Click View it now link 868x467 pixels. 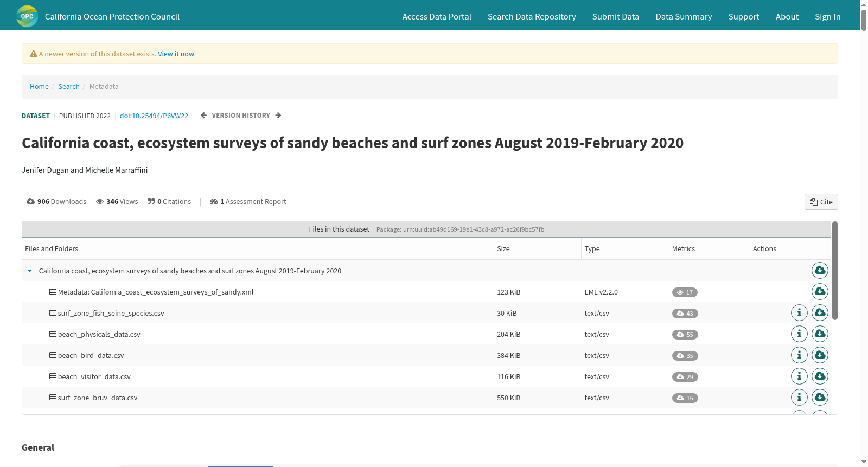point(176,54)
